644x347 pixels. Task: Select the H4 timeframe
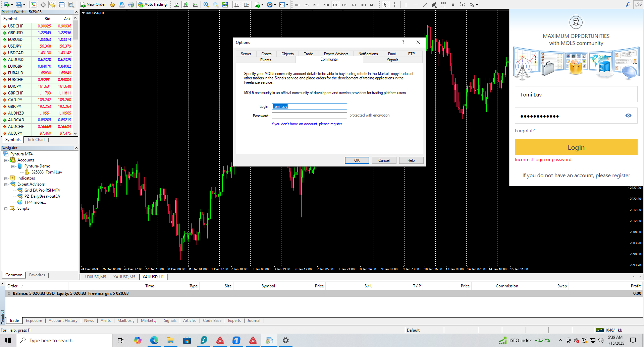[344, 5]
